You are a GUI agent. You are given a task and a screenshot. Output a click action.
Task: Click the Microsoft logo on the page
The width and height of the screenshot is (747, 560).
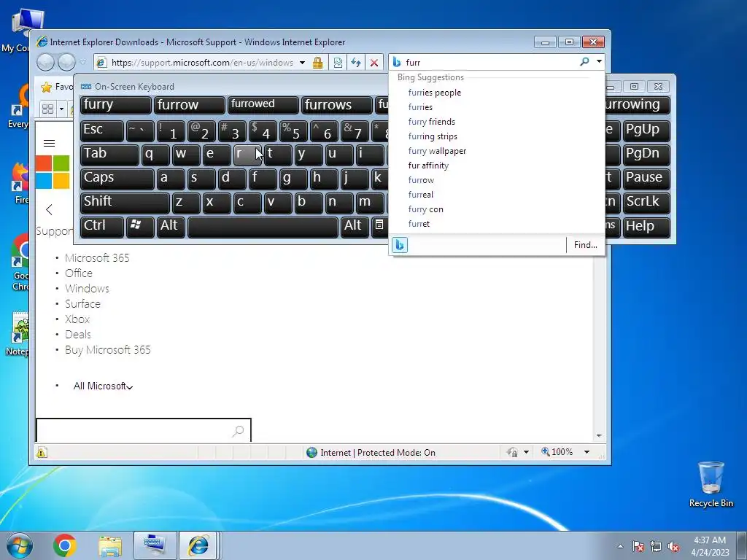(x=53, y=172)
